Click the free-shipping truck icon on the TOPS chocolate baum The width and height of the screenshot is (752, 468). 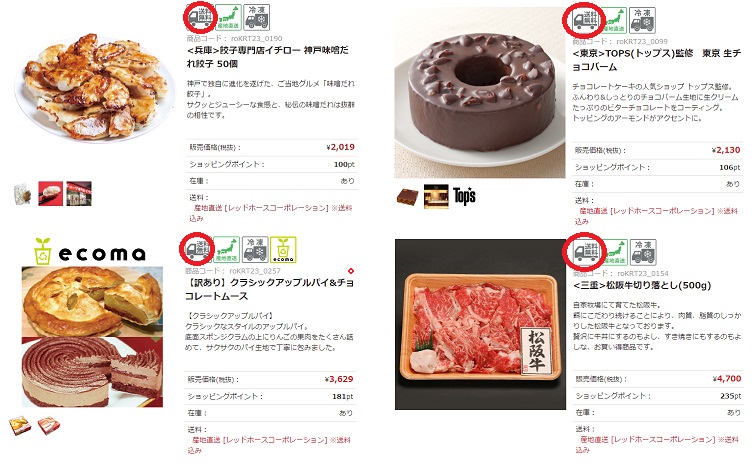(x=585, y=20)
